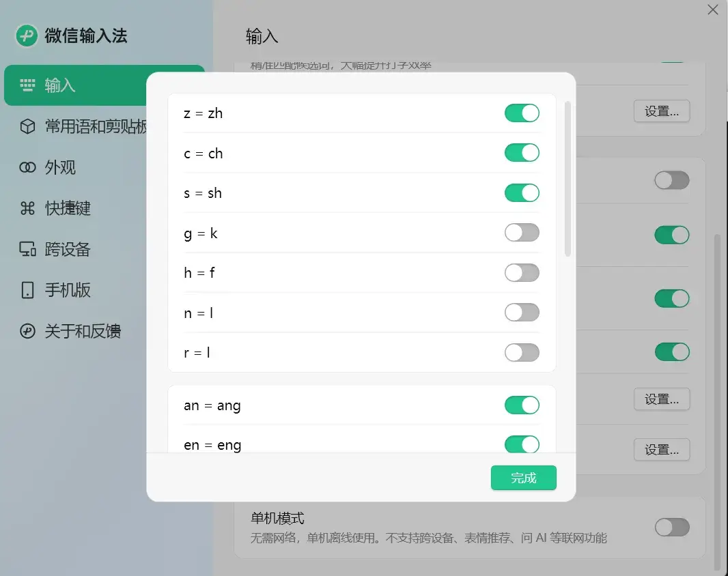Image resolution: width=728 pixels, height=576 pixels.
Task: Disable the an = ang toggle
Action: coord(522,405)
